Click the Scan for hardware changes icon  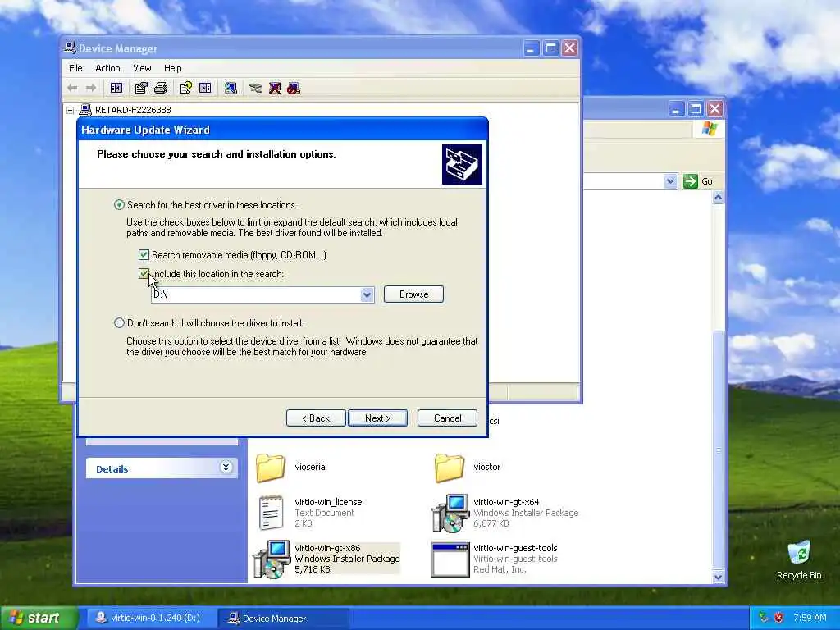pos(231,88)
